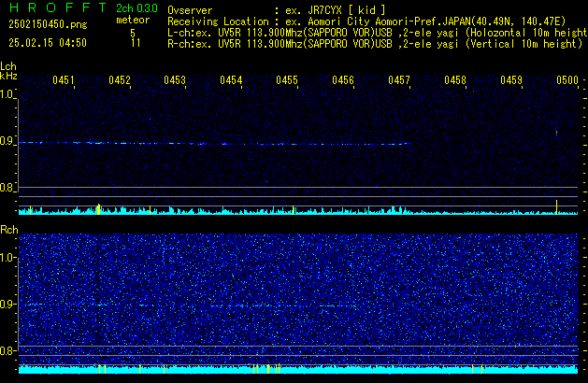
Task: Click the Ovserver line with JR7CYX
Action: (277, 10)
